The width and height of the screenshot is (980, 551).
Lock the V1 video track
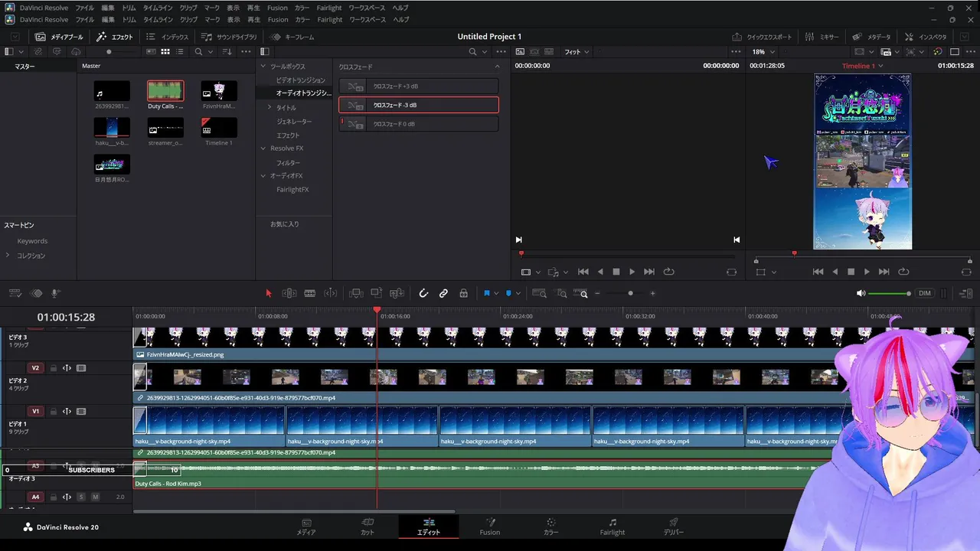54,411
